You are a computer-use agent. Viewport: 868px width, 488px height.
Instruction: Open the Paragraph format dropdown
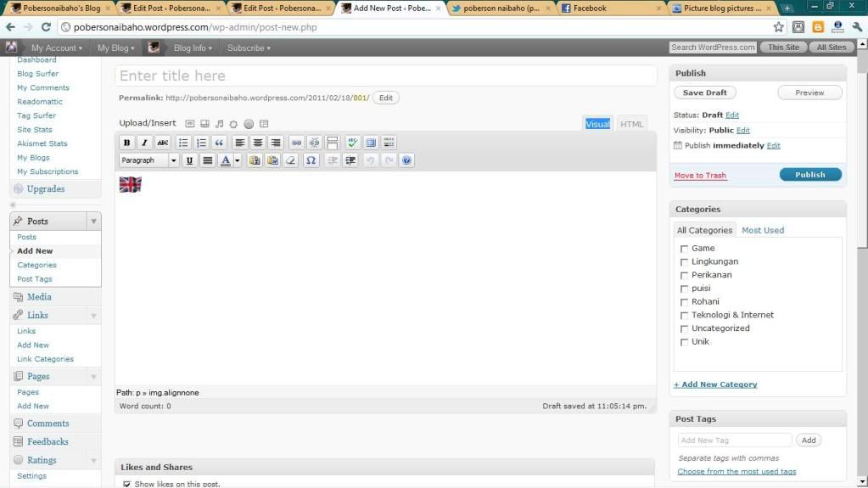click(149, 160)
